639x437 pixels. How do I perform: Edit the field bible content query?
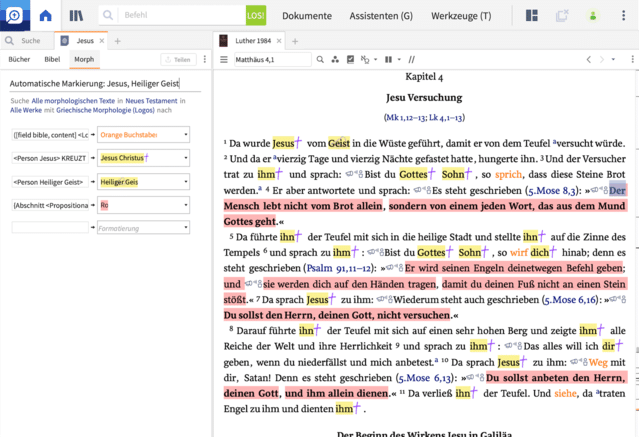coord(50,135)
